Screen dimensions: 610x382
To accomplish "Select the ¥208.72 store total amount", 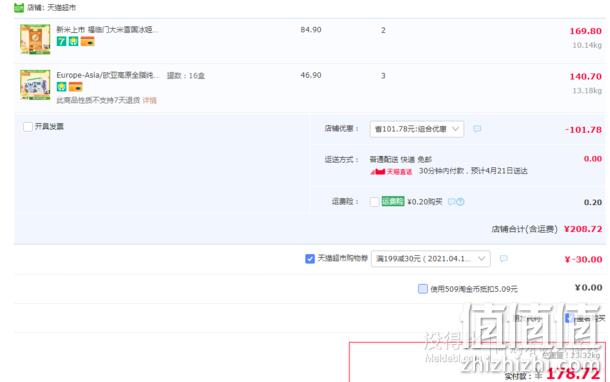I will (x=583, y=229).
